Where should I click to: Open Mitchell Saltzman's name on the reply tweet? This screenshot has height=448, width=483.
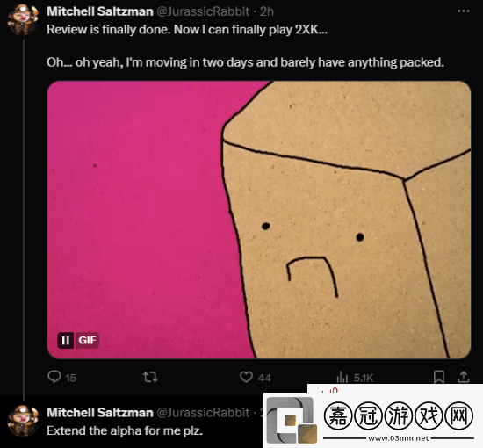point(100,413)
